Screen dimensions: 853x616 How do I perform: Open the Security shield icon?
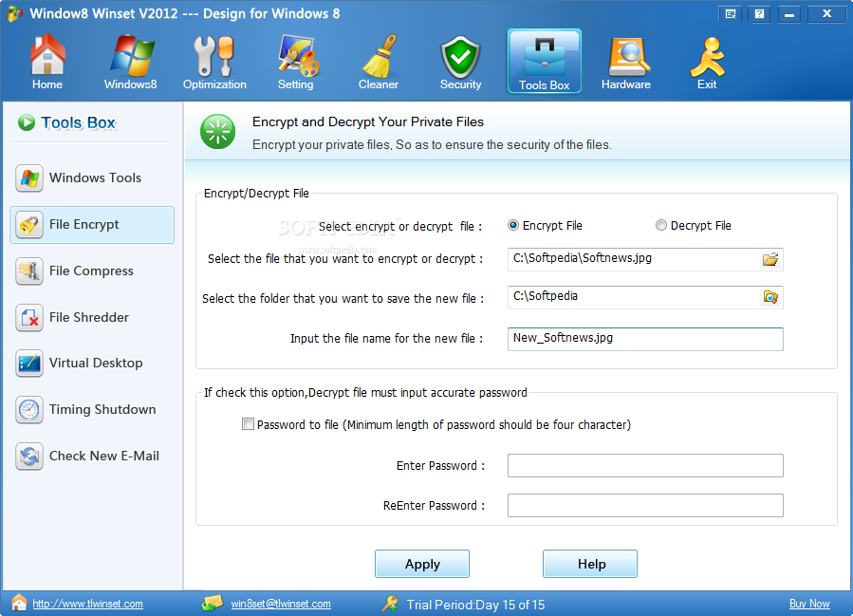point(460,57)
